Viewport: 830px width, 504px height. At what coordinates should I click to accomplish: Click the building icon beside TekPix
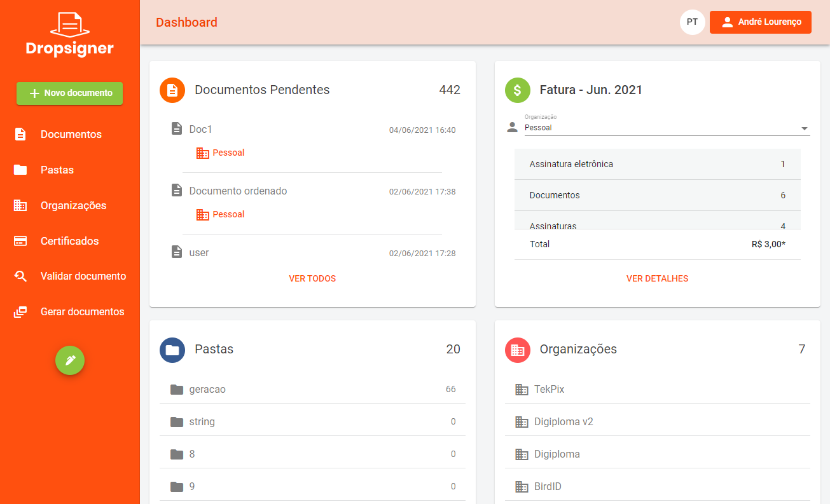pyautogui.click(x=522, y=390)
